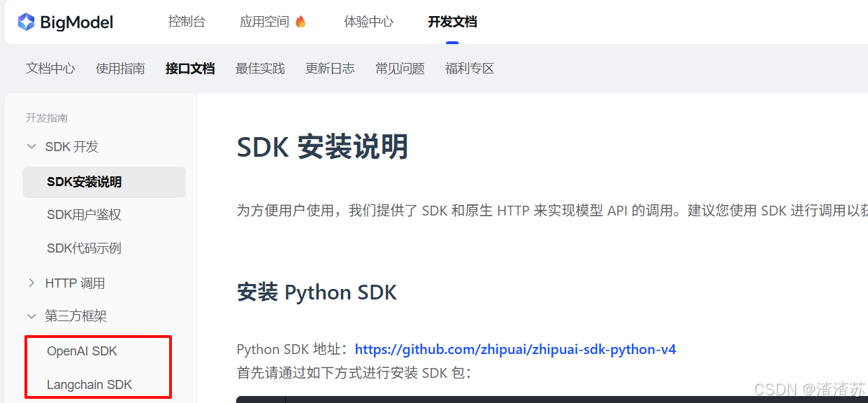
Task: Click the BigModel brand name text
Action: [77, 22]
